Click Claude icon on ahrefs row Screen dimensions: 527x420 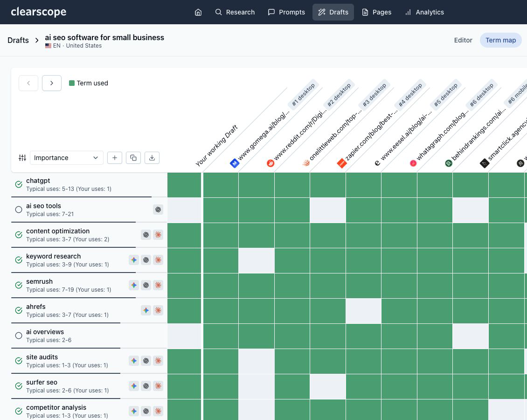[x=158, y=310]
